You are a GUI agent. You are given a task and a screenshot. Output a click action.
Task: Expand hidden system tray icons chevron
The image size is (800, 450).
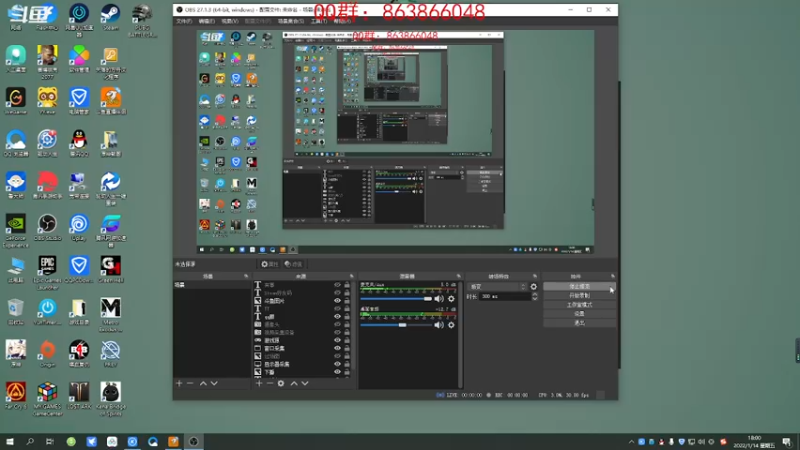click(632, 442)
